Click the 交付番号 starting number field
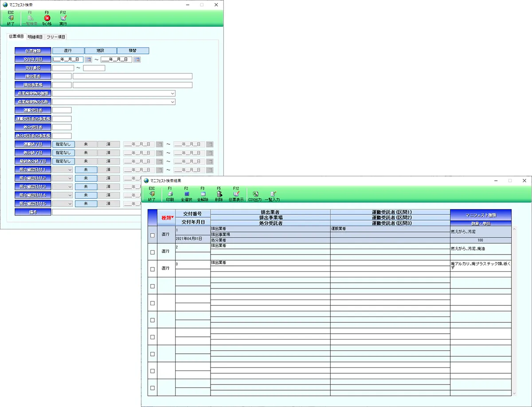 63,68
